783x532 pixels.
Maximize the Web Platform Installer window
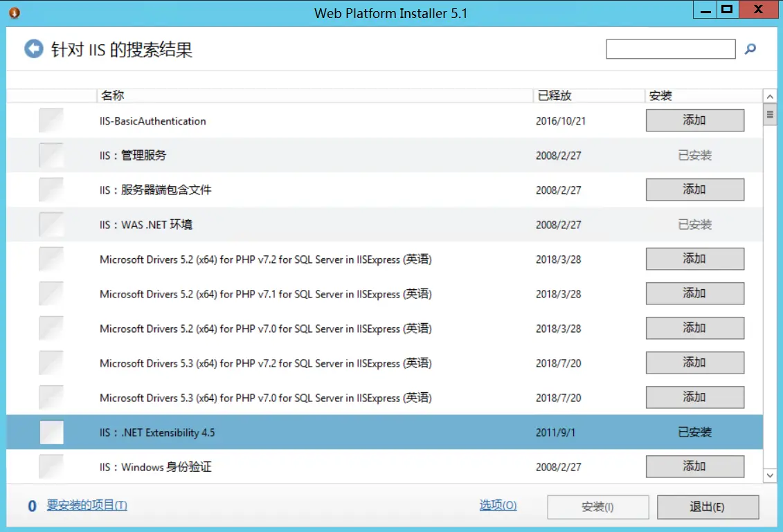coord(728,10)
